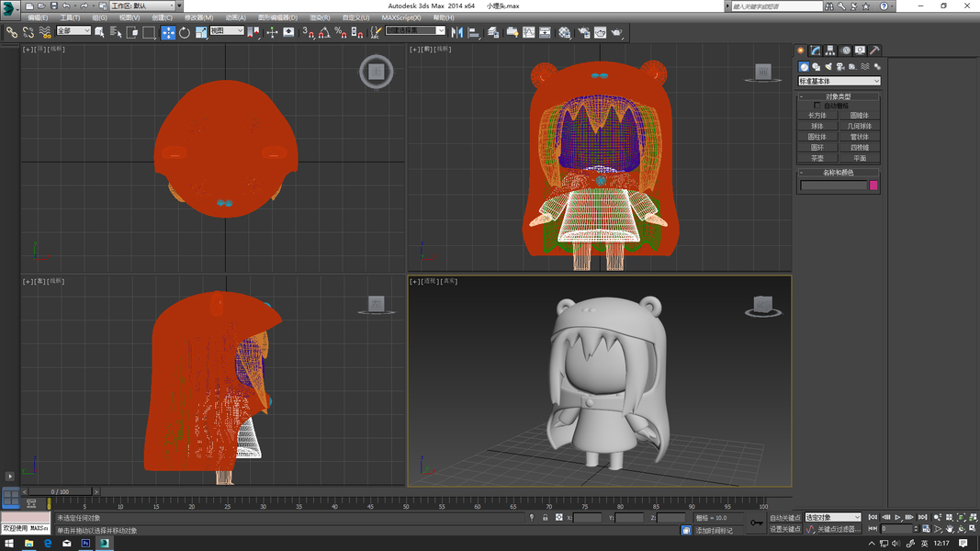Click the Windows Start button

(x=9, y=544)
